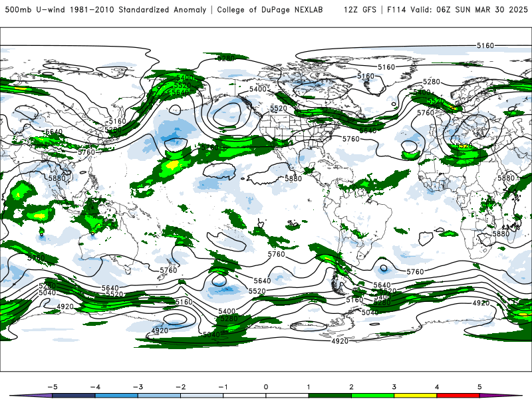The width and height of the screenshot is (532, 399).
Task: Click the '0' color bar label
Action: [265, 387]
